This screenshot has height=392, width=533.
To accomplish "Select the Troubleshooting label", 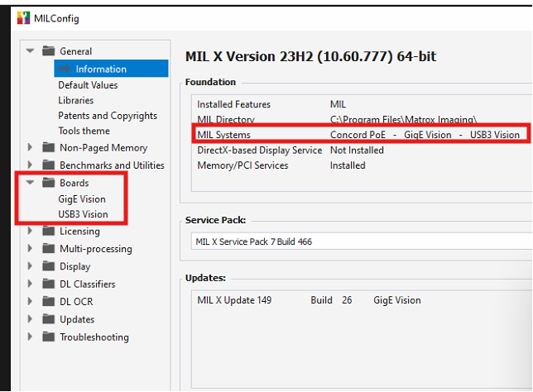I will 94,337.
